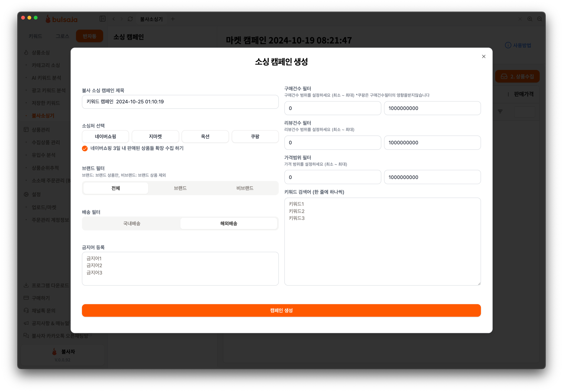Edit the 구매건수 minimum value field
563x392 pixels.
(333, 108)
